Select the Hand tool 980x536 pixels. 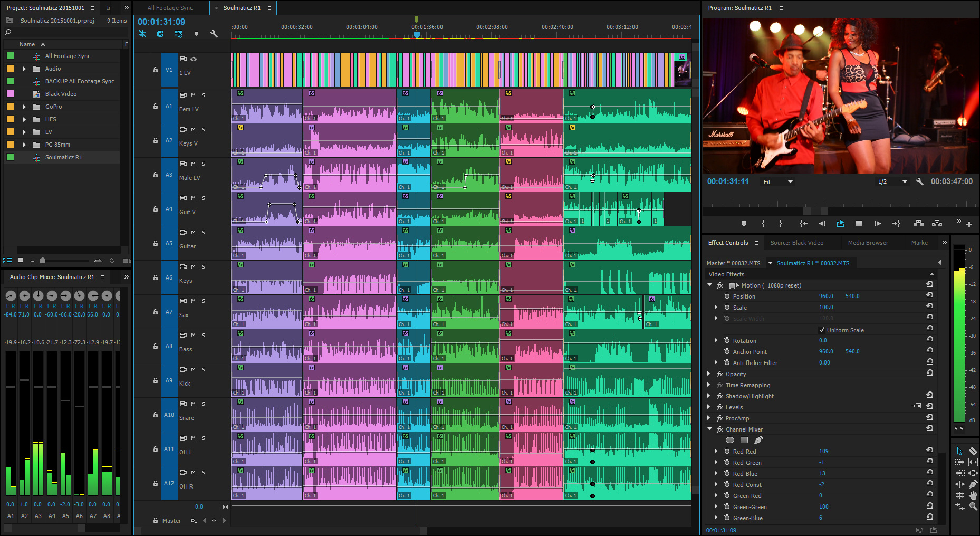click(973, 495)
